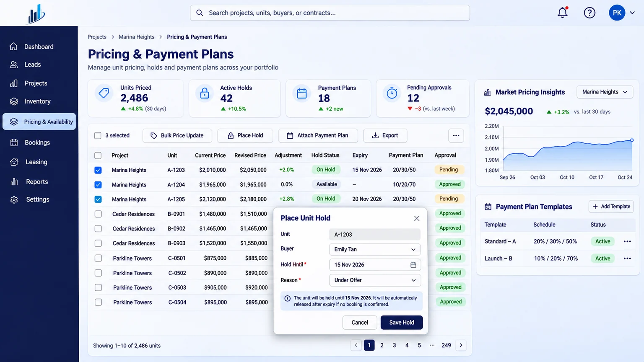
Task: Go to previous page of units
Action: pyautogui.click(x=356, y=345)
